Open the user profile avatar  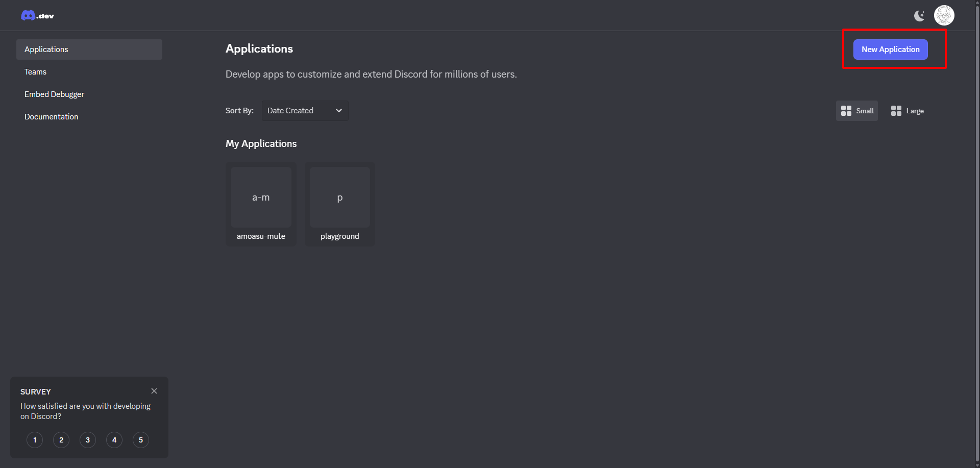[x=944, y=15]
